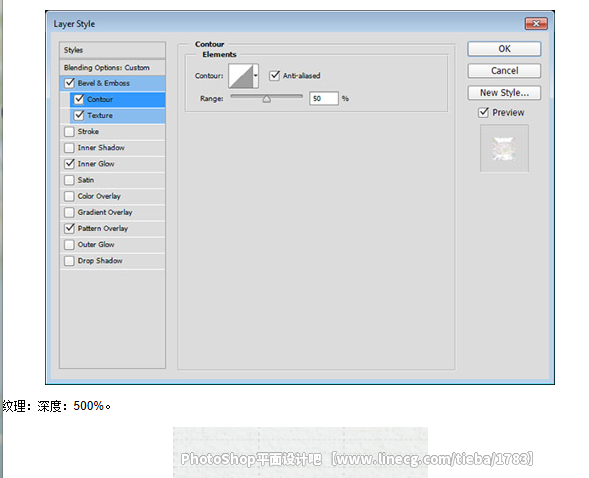Uncheck the Bevel & Emboss effect
Screen dimensions: 589x478
click(x=69, y=83)
